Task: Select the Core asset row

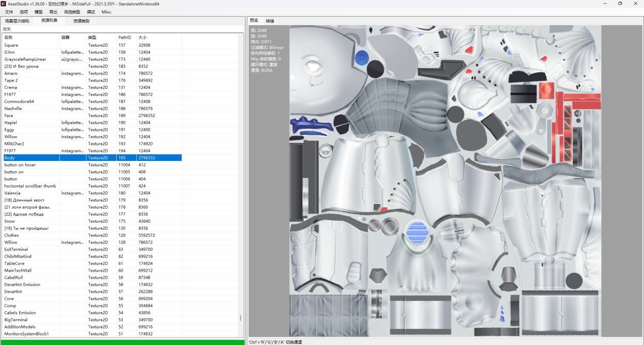Action: [x=92, y=299]
